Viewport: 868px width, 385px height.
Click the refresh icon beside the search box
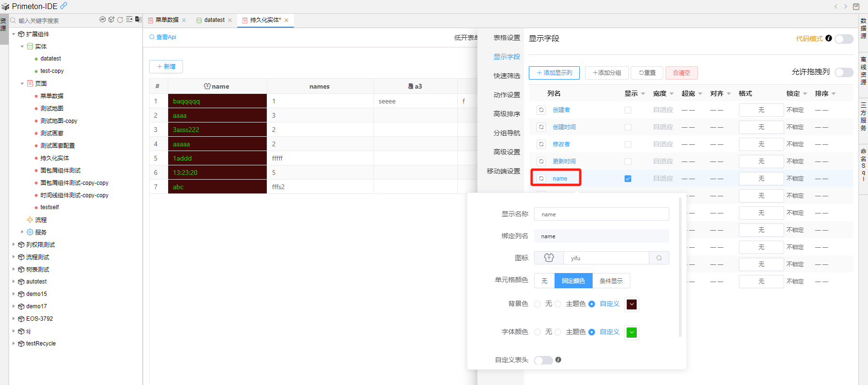click(120, 20)
